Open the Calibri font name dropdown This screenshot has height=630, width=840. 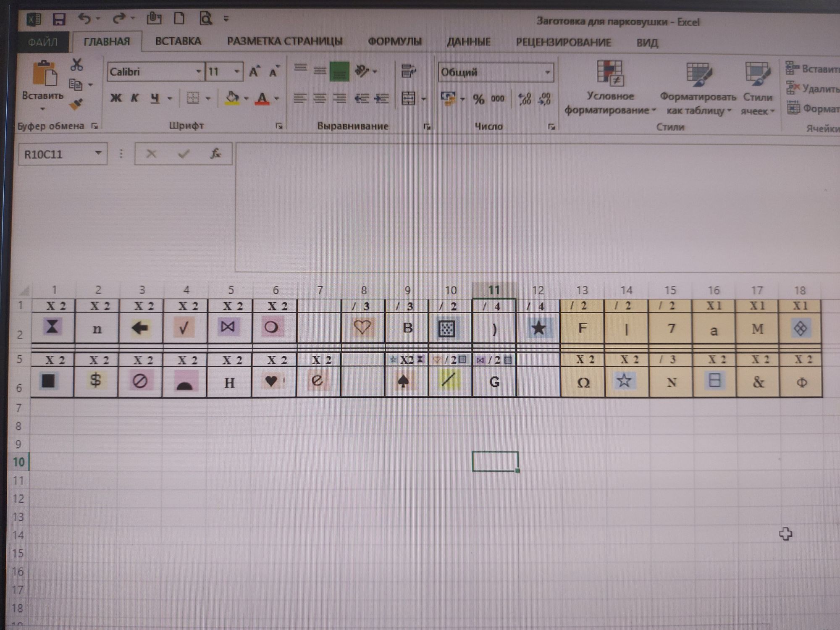click(x=198, y=72)
